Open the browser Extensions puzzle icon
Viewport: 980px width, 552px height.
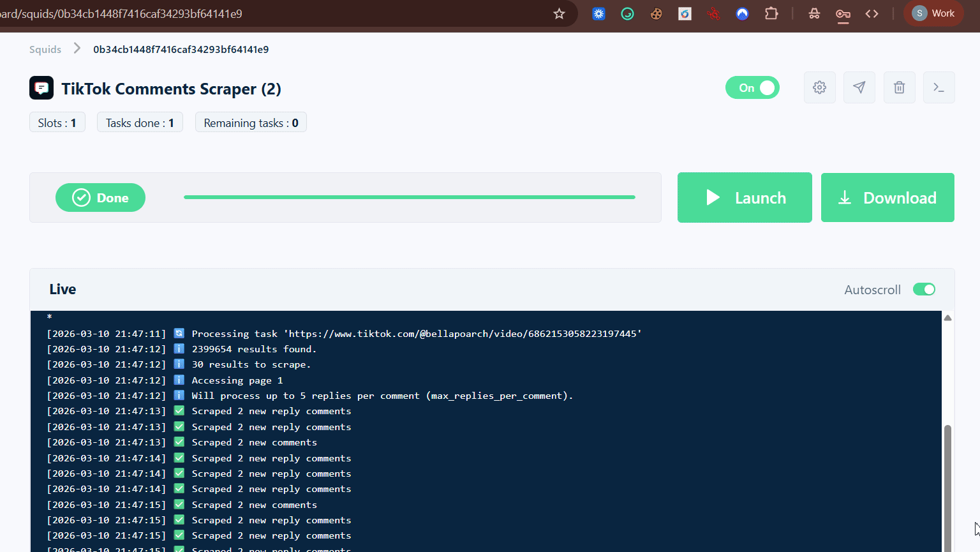[x=771, y=13]
